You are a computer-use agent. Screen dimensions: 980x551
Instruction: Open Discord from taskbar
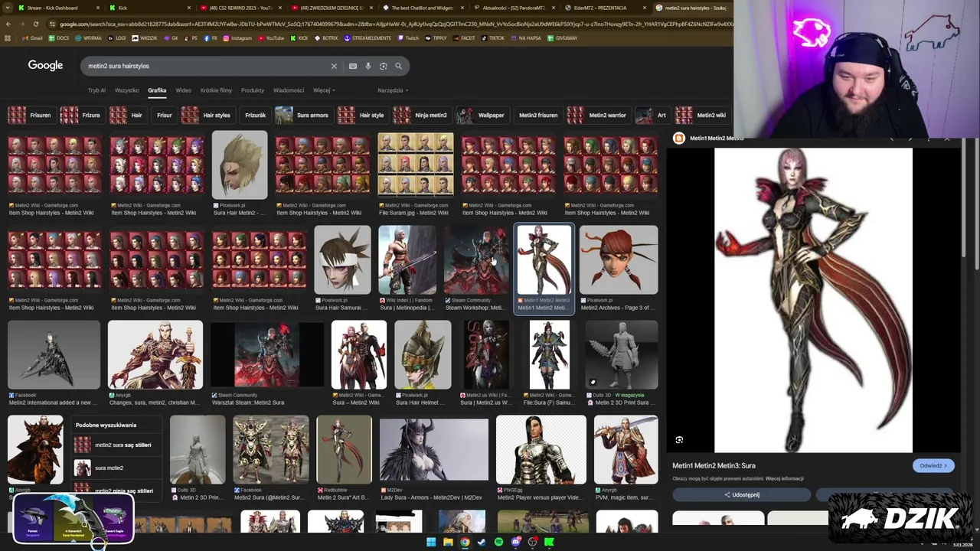tap(515, 542)
